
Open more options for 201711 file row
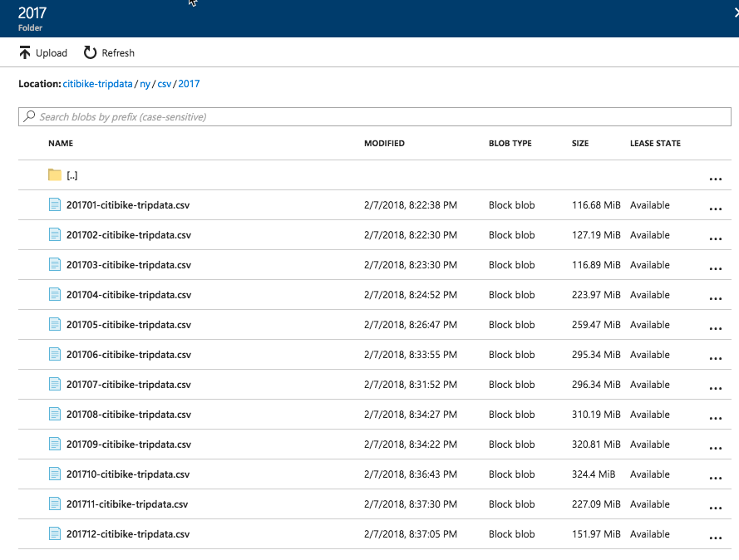[x=716, y=508]
